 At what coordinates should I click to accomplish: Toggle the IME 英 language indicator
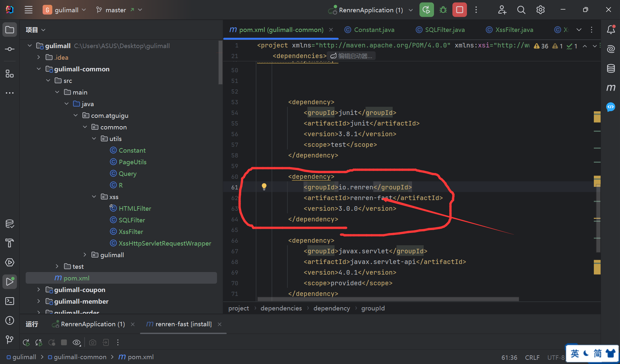[575, 353]
